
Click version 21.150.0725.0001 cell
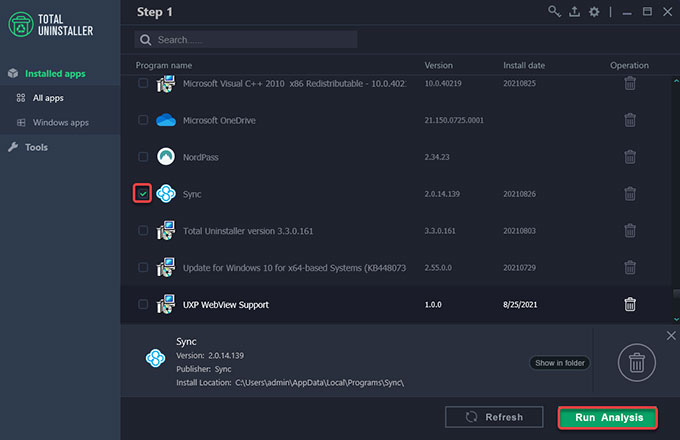click(454, 120)
